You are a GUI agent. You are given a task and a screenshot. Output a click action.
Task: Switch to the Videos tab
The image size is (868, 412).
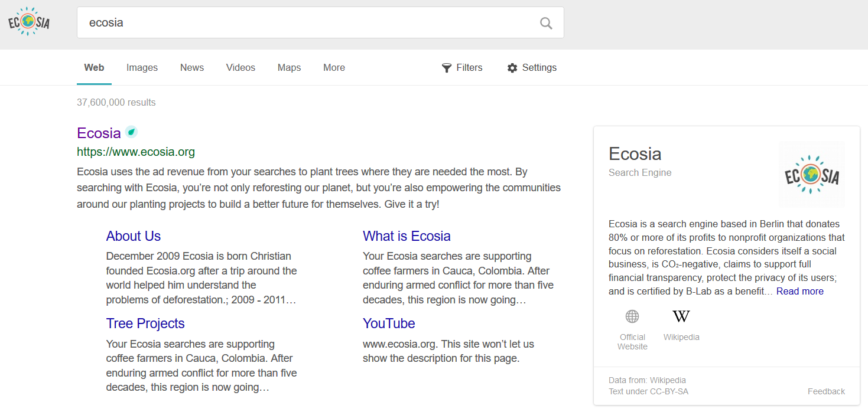[240, 67]
